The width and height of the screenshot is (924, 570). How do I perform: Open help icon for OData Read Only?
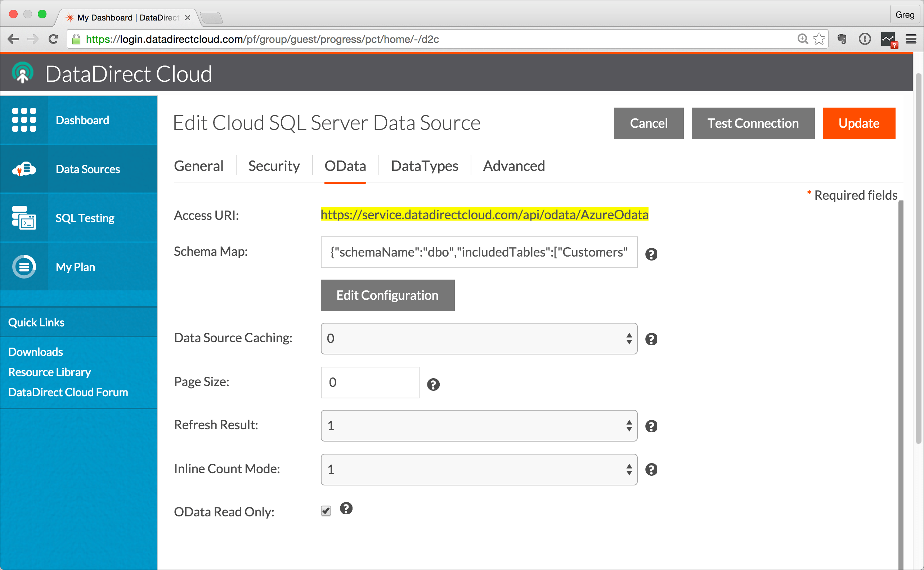346,508
